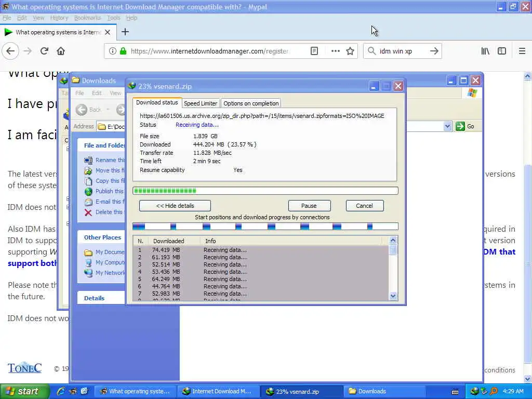Click Rename this file icon in Downloads
The width and height of the screenshot is (532, 399).
88,160
